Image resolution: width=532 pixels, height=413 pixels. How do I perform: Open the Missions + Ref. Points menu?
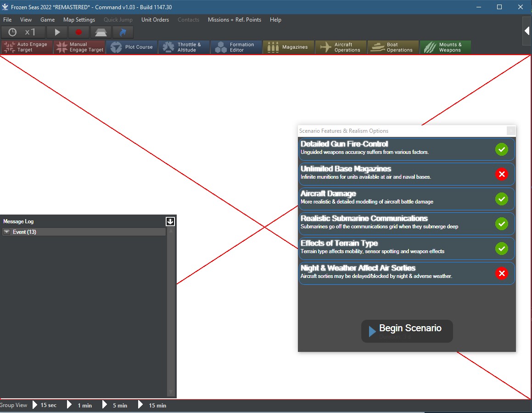coord(235,20)
